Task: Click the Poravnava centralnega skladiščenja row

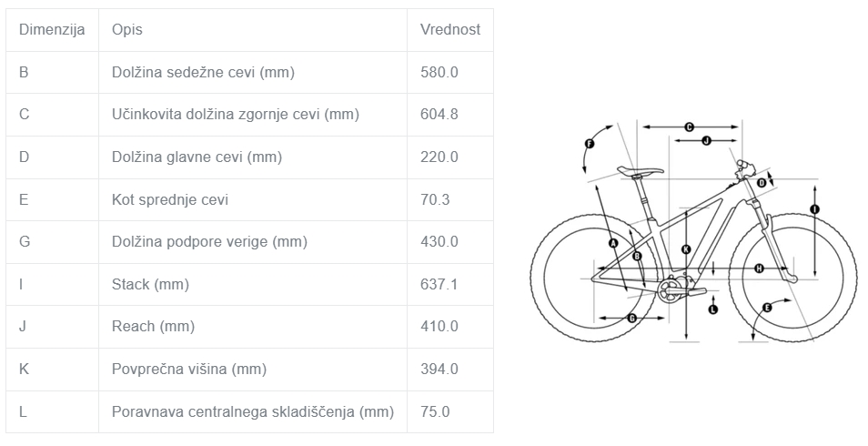Action: tap(249, 411)
